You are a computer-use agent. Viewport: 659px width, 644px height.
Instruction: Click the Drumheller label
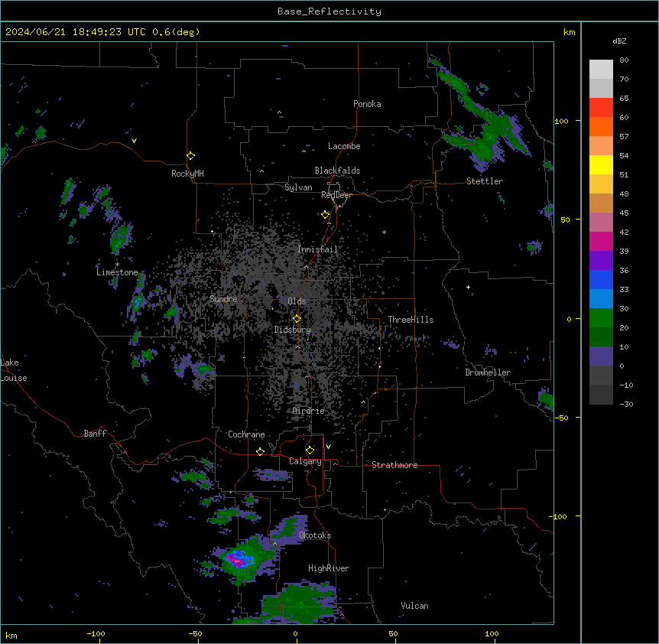coord(488,372)
